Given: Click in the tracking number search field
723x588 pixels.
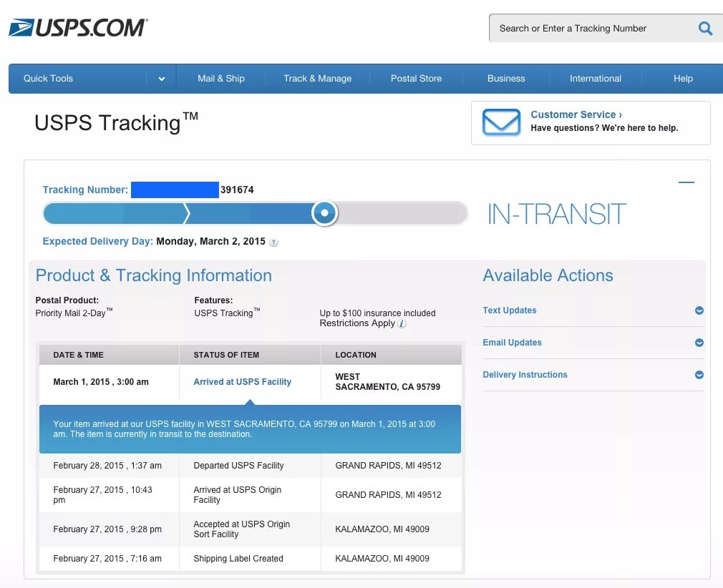Looking at the screenshot, I should click(593, 28).
